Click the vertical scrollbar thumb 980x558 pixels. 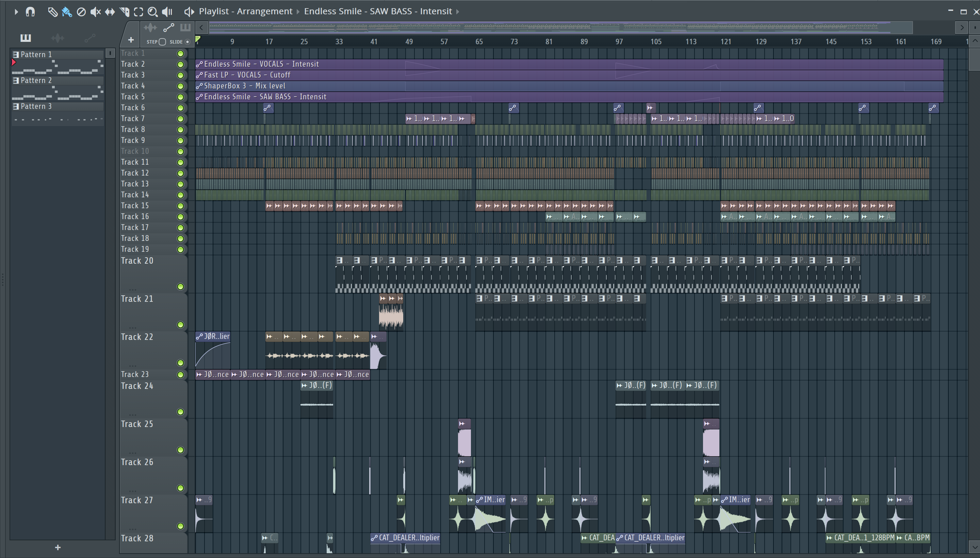(x=974, y=60)
